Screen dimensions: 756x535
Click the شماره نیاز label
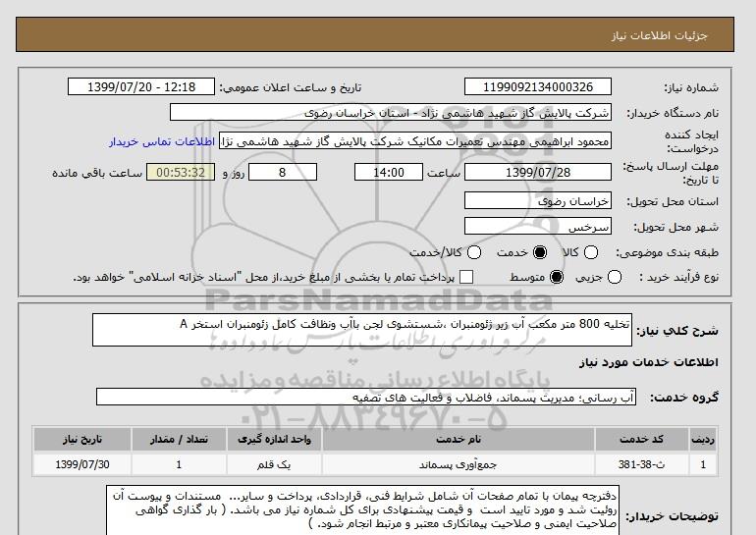point(691,87)
